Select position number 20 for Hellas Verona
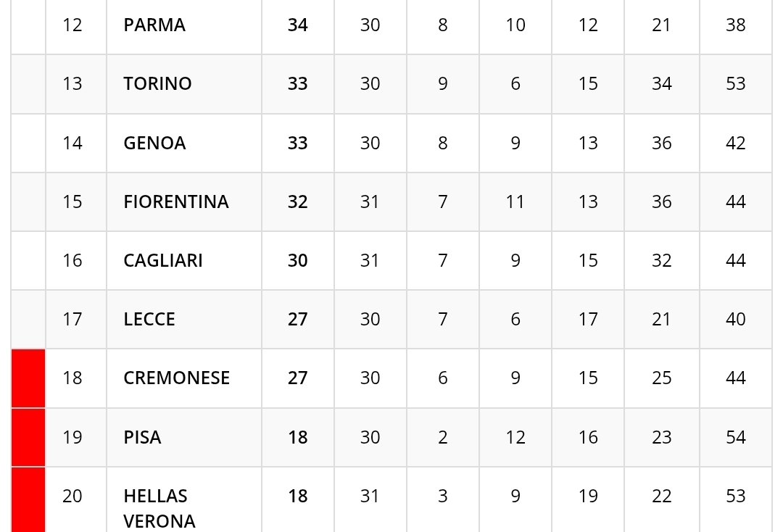This screenshot has height=532, width=783. tap(72, 496)
